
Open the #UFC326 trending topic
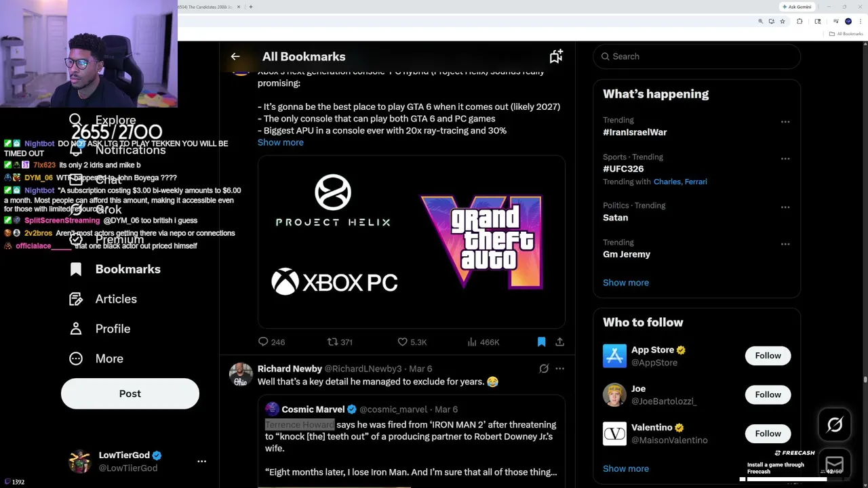click(x=623, y=169)
